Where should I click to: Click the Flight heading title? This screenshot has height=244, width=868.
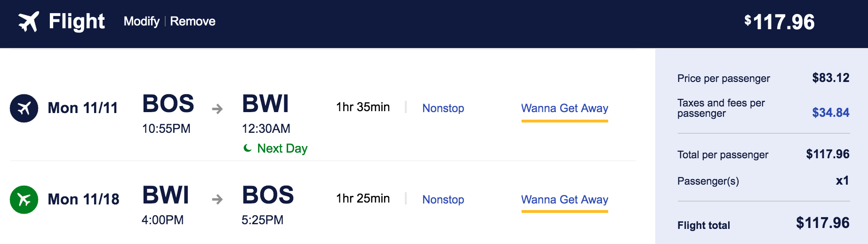77,22
